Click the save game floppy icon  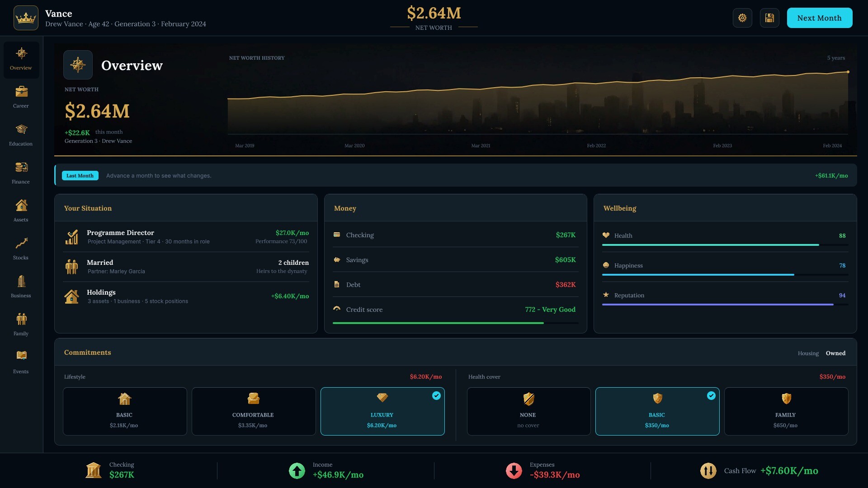769,18
